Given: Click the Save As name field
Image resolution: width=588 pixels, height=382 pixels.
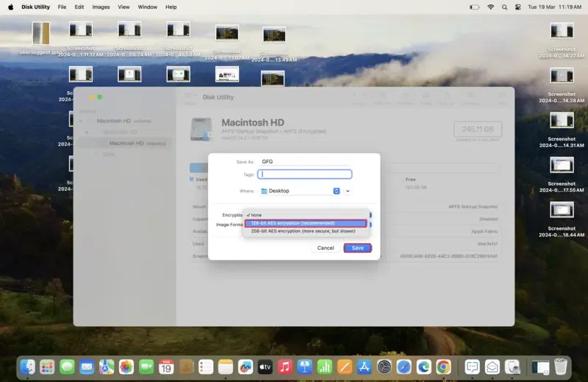Looking at the screenshot, I should pyautogui.click(x=304, y=162).
